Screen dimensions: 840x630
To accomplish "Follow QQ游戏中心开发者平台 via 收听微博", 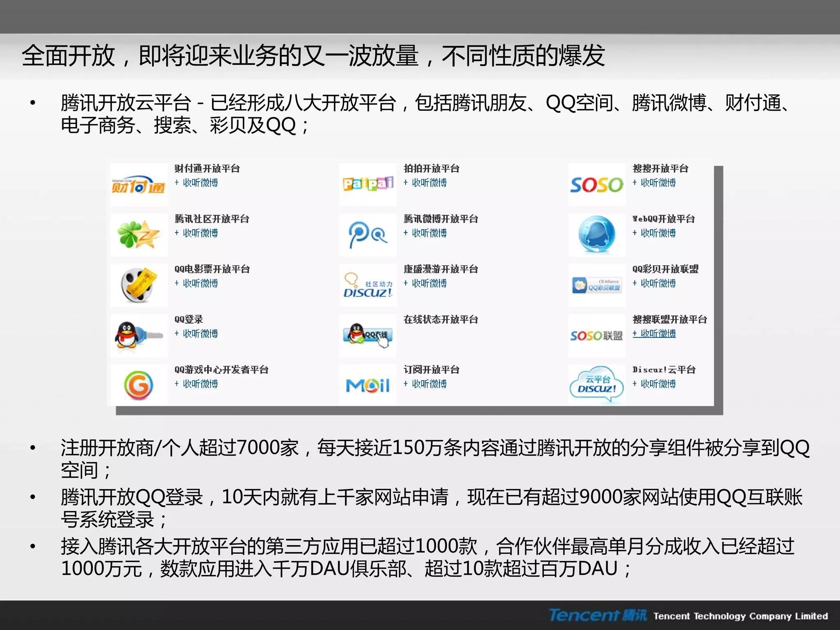I will click(x=196, y=384).
